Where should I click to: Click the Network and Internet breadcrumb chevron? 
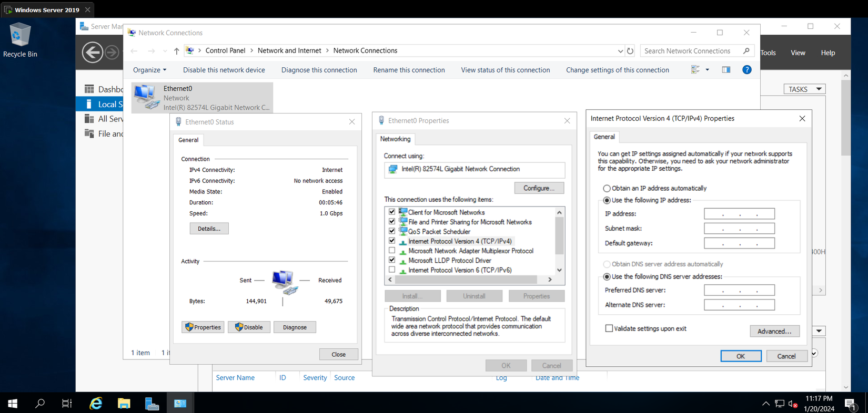327,51
